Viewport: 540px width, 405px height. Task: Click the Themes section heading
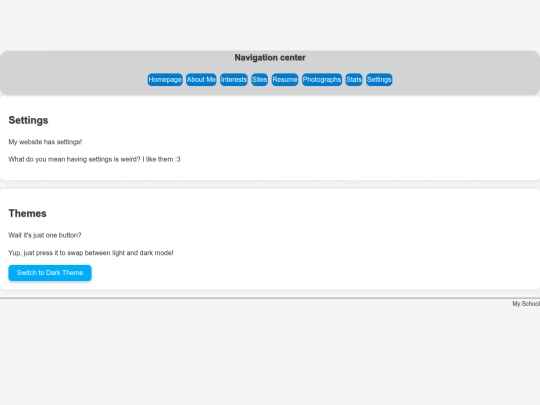[28, 214]
